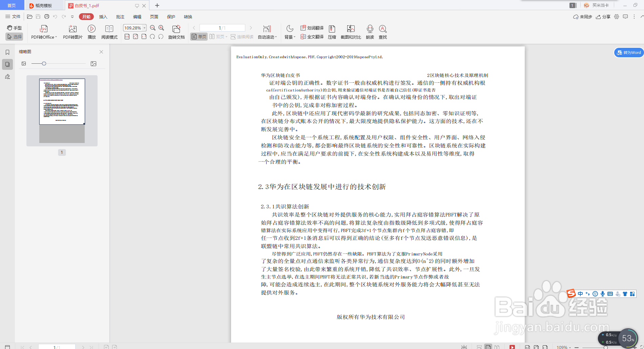Screen dimensions: 644x349
Task: Activate the 选择 selection tool
Action: tap(14, 37)
